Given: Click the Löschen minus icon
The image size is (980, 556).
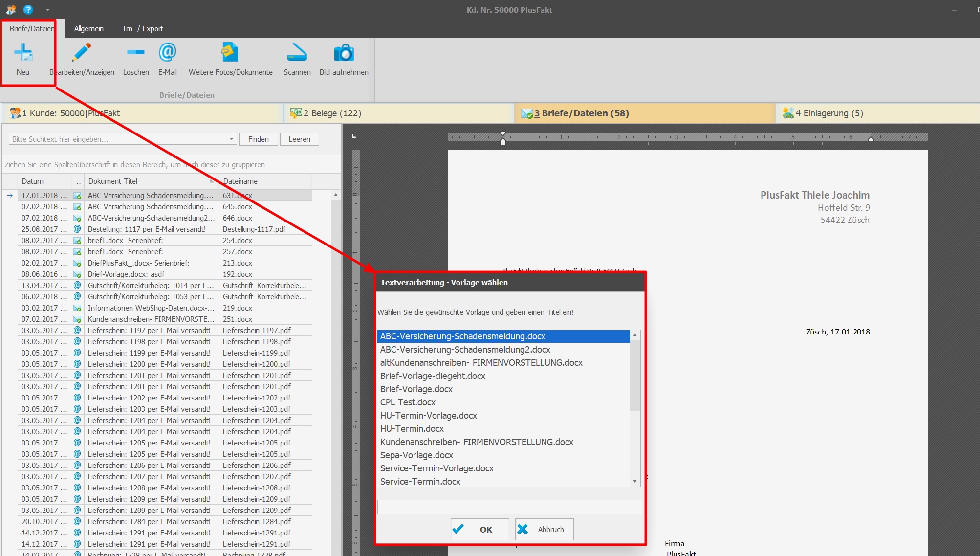Looking at the screenshot, I should (x=135, y=53).
